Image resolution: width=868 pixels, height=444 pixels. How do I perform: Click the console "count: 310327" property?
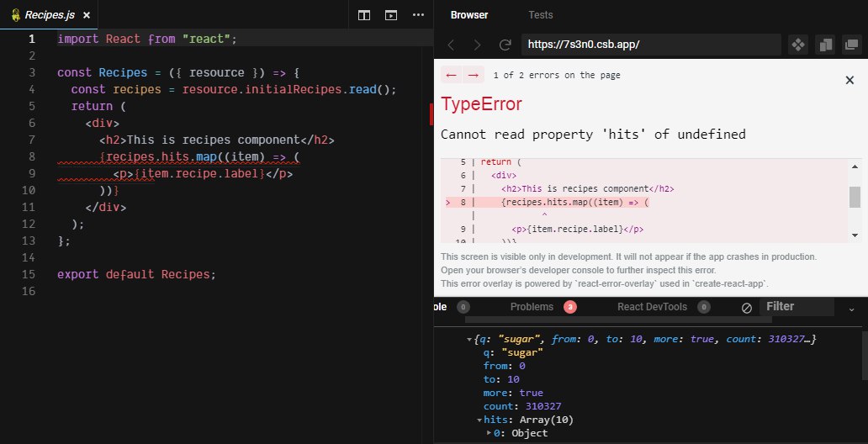(522, 406)
